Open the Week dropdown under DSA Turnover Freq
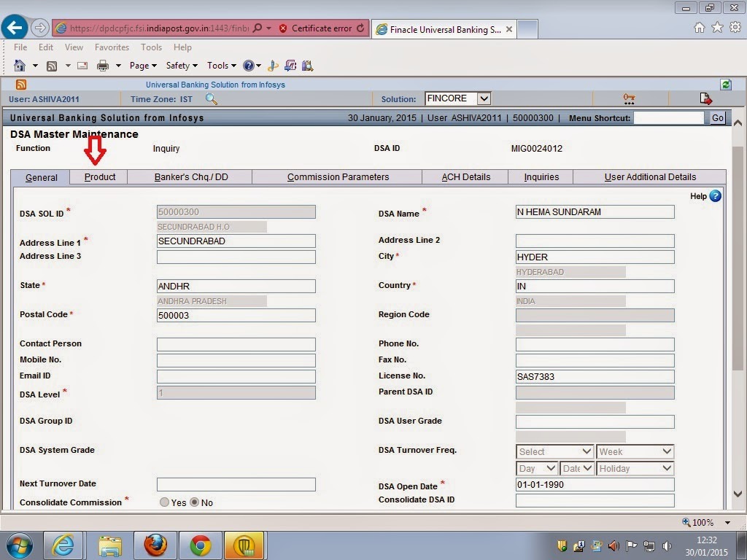 (x=665, y=451)
